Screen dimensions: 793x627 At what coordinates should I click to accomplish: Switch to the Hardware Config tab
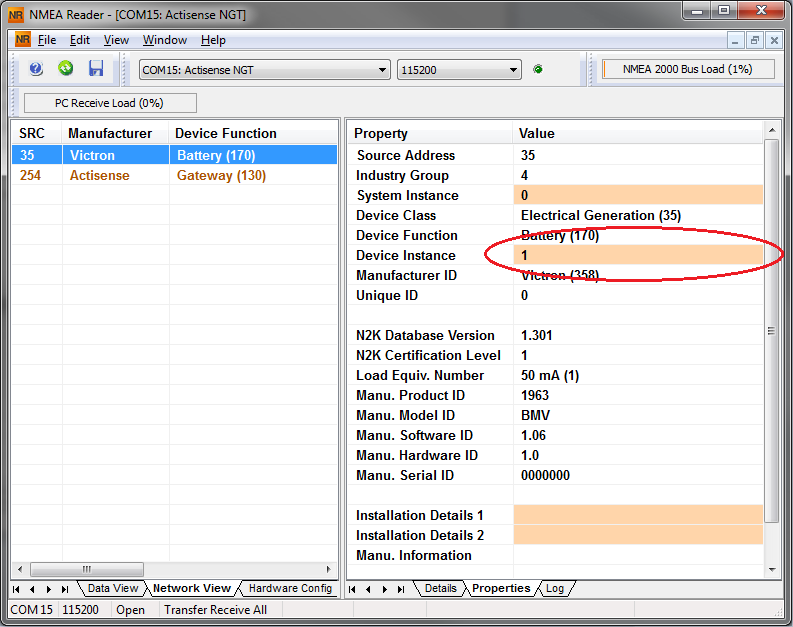click(x=289, y=589)
